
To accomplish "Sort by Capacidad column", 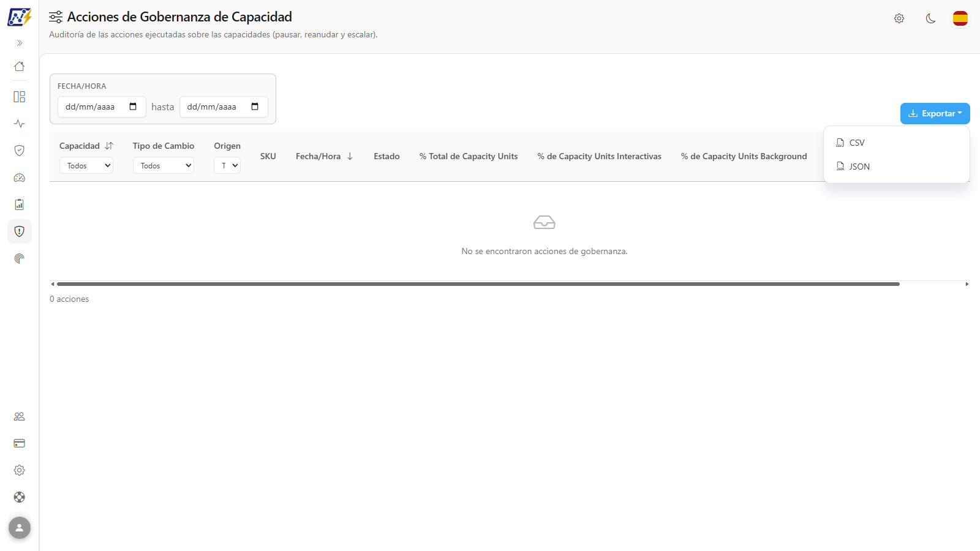I will [x=109, y=146].
